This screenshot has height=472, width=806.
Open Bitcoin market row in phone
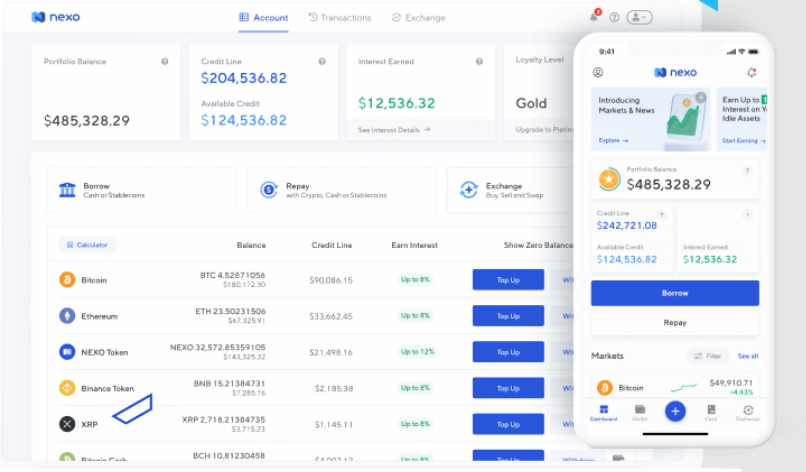coord(675,387)
